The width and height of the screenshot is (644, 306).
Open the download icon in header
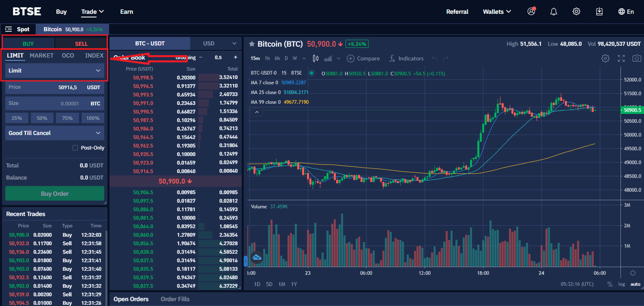599,12
